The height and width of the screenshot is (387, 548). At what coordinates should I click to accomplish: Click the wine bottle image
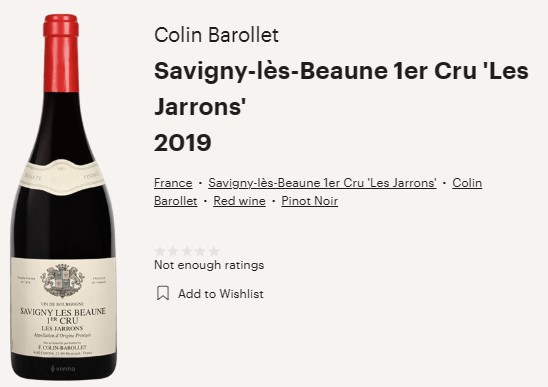click(63, 197)
